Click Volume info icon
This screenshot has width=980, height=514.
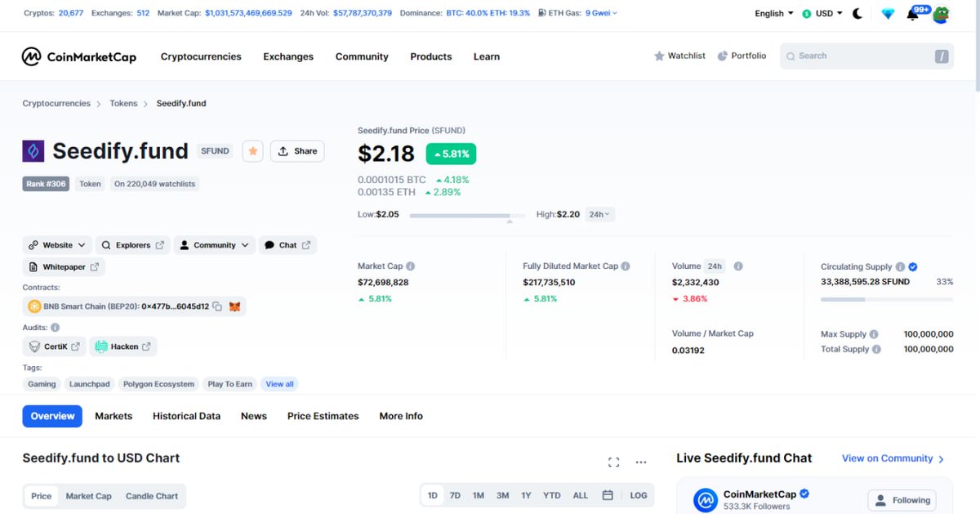[738, 266]
